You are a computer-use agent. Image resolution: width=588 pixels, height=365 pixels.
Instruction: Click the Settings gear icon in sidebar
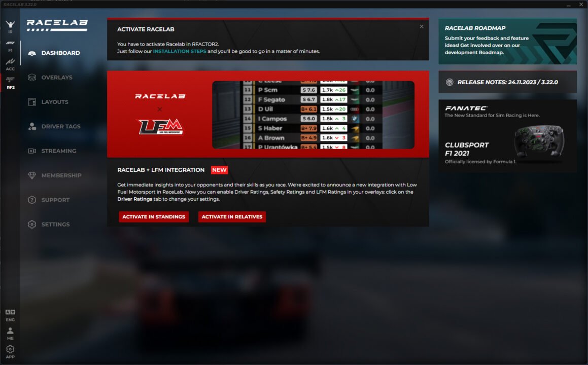click(x=32, y=224)
